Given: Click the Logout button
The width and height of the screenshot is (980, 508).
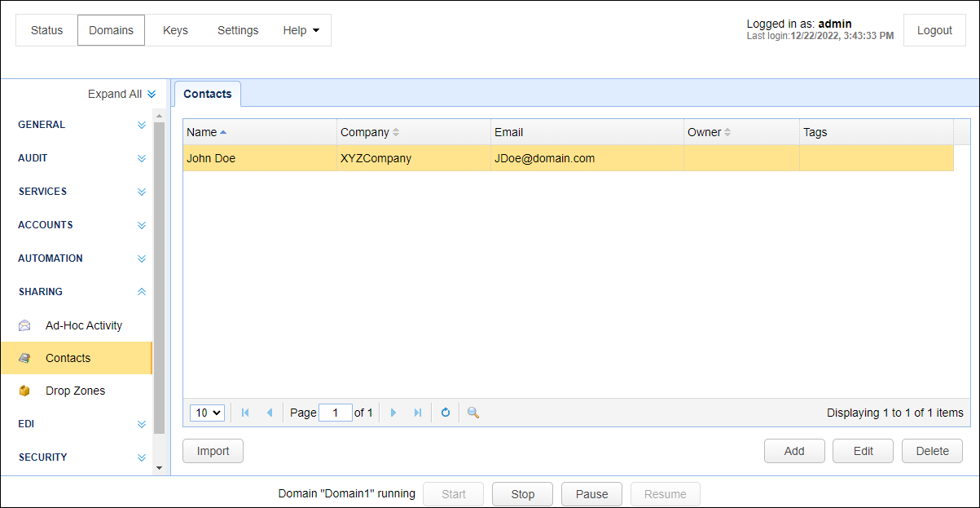Looking at the screenshot, I should click(934, 30).
